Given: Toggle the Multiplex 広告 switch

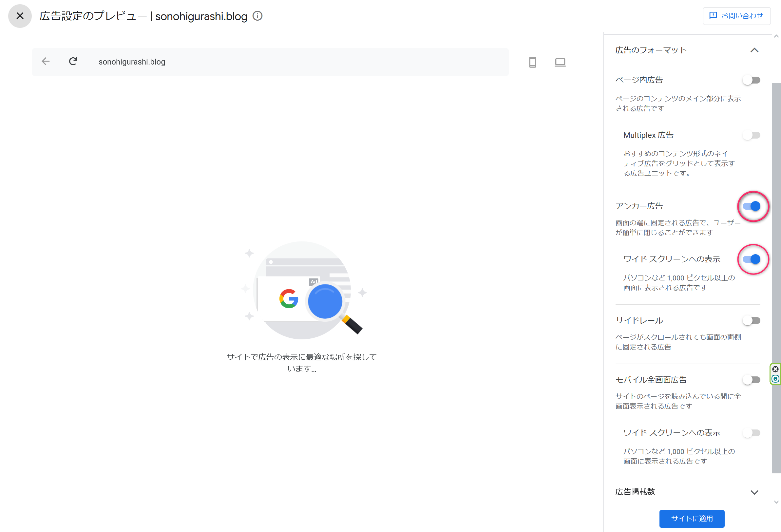Looking at the screenshot, I should [x=752, y=135].
